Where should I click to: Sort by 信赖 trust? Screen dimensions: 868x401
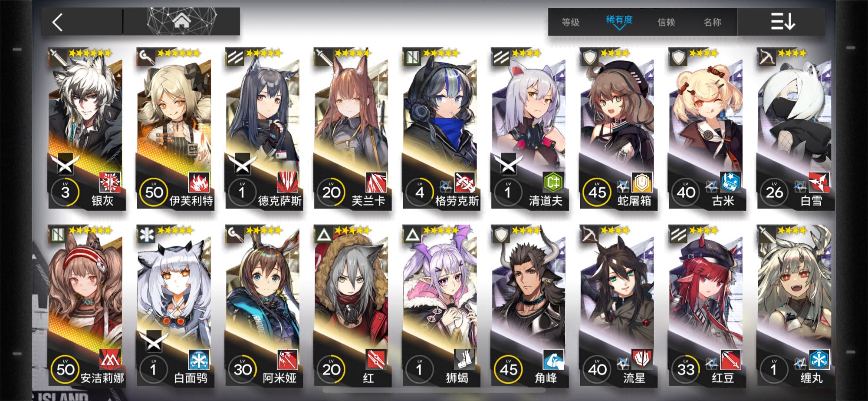666,22
